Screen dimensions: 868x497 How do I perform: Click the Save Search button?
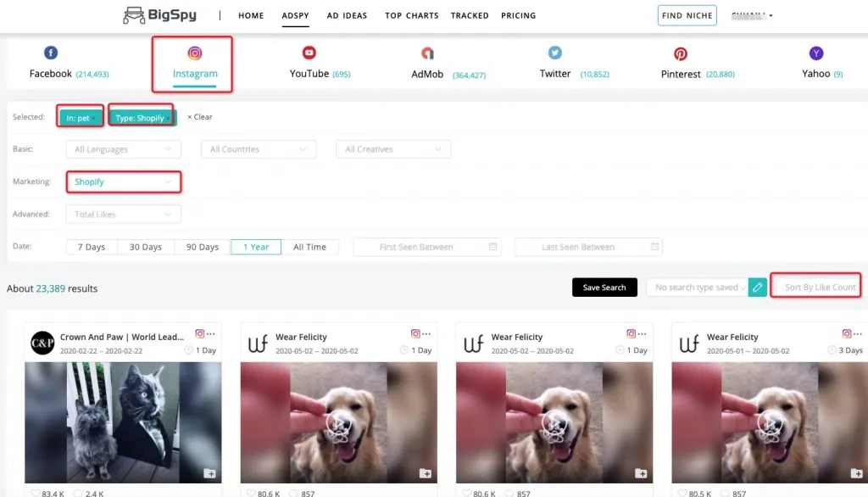pos(604,287)
